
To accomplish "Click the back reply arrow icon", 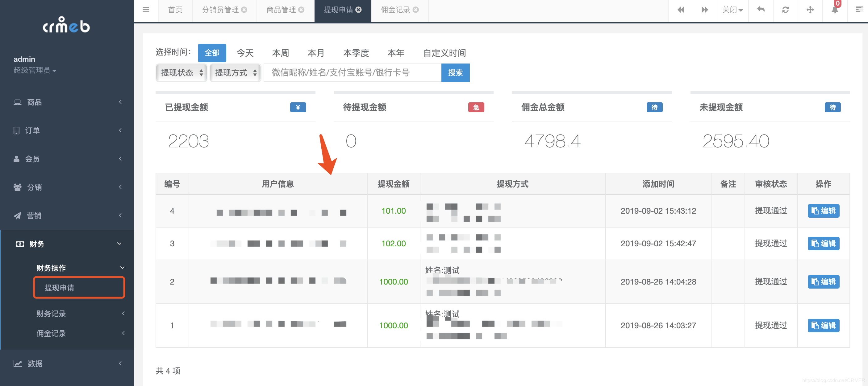I will [761, 10].
